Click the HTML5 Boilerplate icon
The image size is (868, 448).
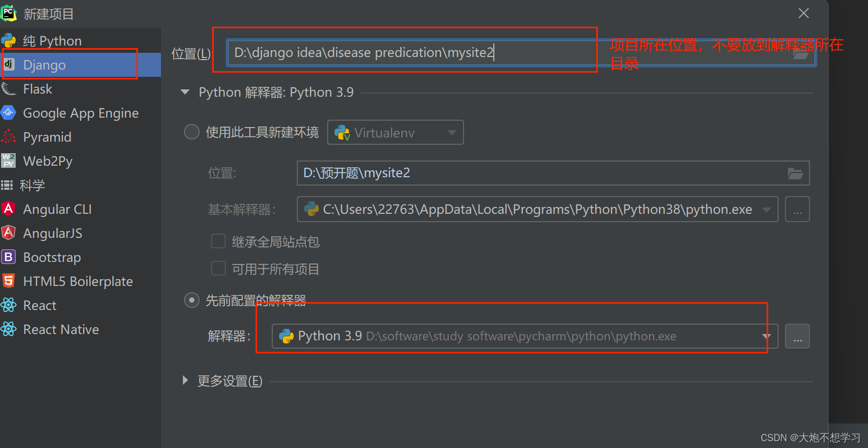click(x=8, y=281)
